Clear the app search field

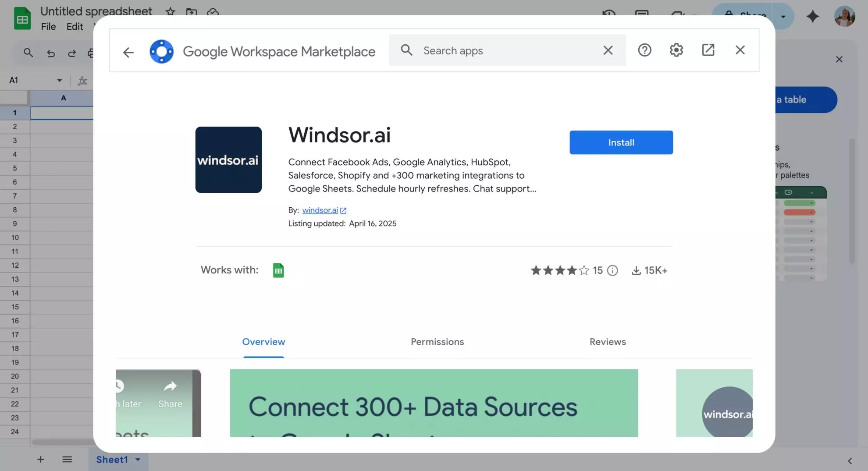click(x=608, y=50)
